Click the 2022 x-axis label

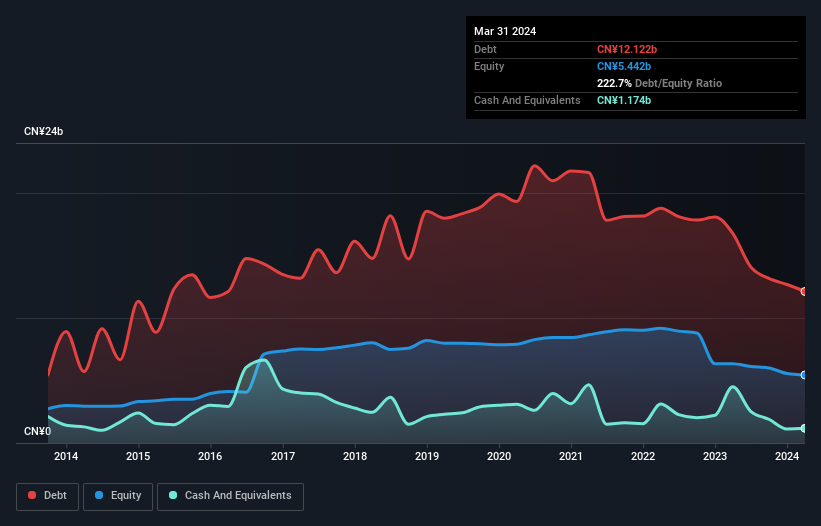pos(643,456)
